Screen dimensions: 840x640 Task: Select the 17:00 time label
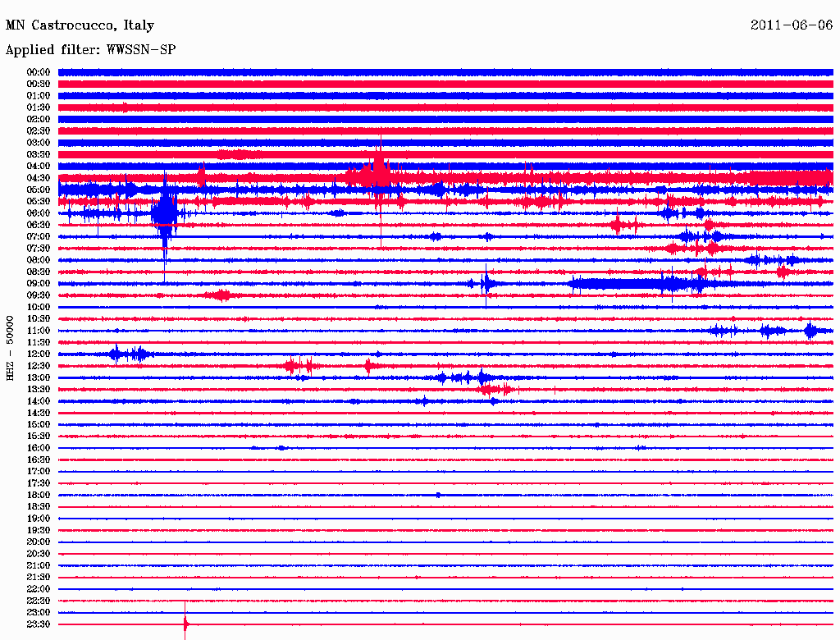[39, 471]
